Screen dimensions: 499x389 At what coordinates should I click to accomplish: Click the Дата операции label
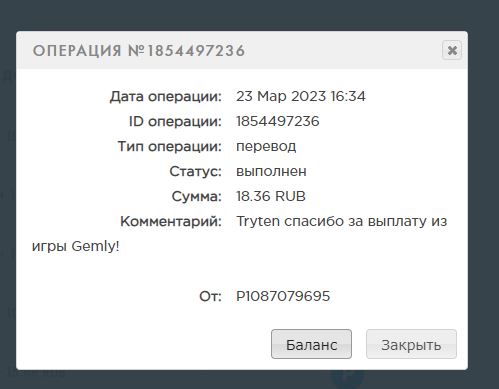pos(166,97)
